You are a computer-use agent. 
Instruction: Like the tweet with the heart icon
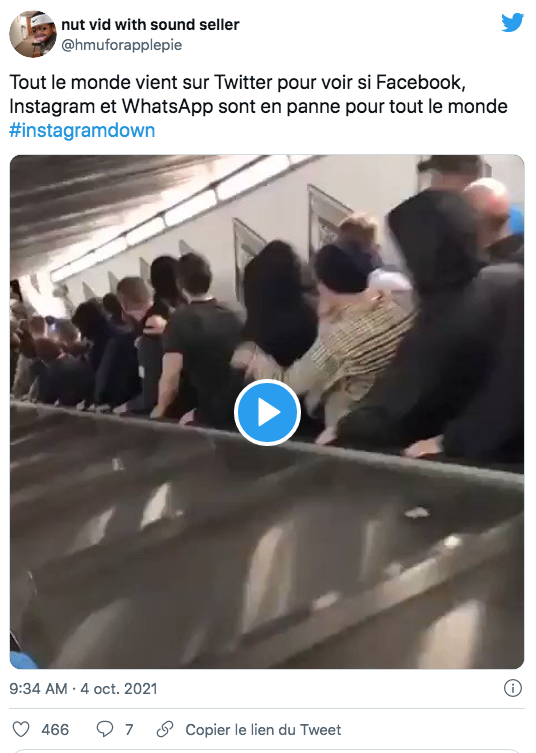coord(21,729)
